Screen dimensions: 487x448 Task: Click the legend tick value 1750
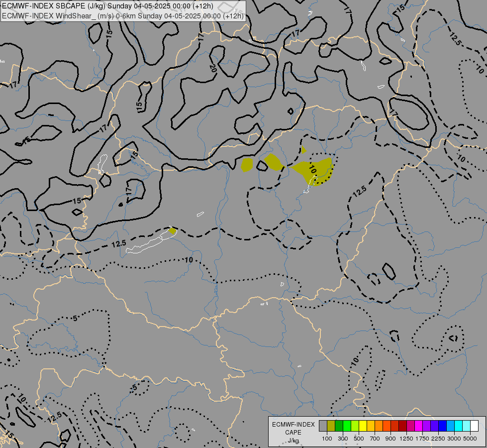[422, 439]
